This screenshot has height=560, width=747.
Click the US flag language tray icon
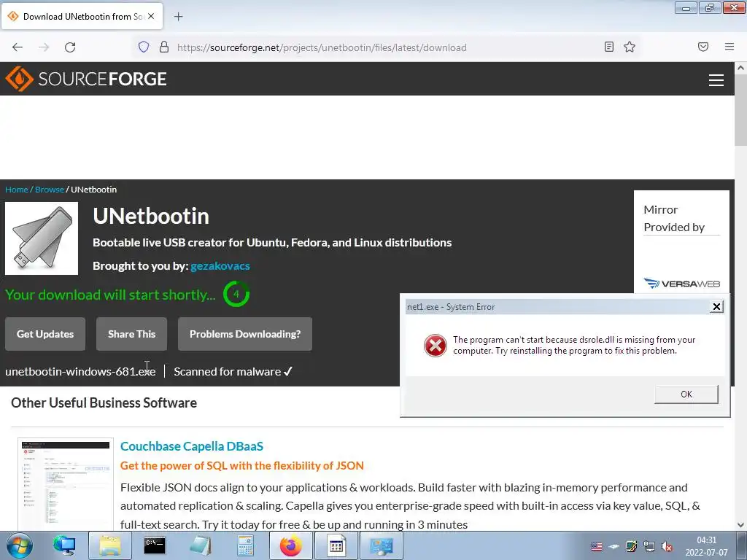pos(597,547)
